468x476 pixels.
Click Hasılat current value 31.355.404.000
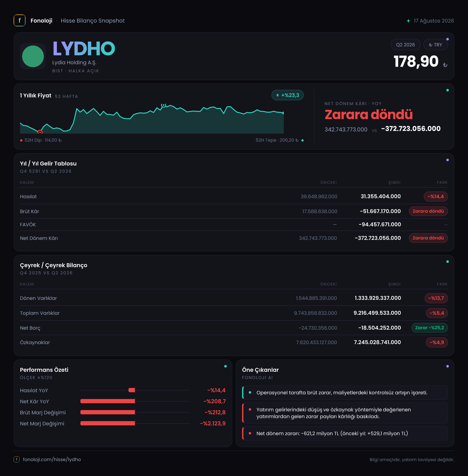tap(381, 196)
